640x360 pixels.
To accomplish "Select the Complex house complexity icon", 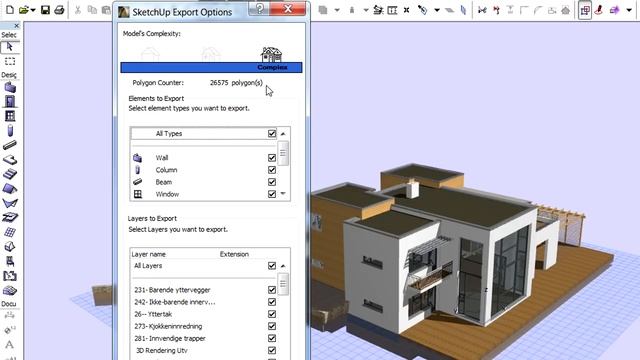I will [x=271, y=54].
